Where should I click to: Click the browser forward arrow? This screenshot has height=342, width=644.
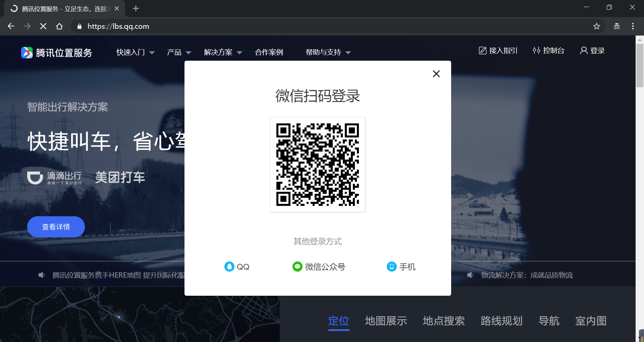[27, 26]
